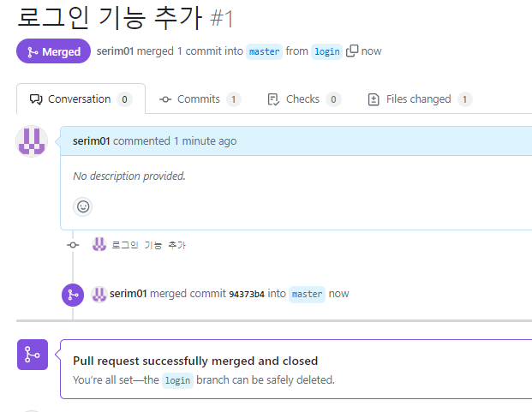
Task: Click the purple square merge icon near the bottom
Action: (33, 355)
